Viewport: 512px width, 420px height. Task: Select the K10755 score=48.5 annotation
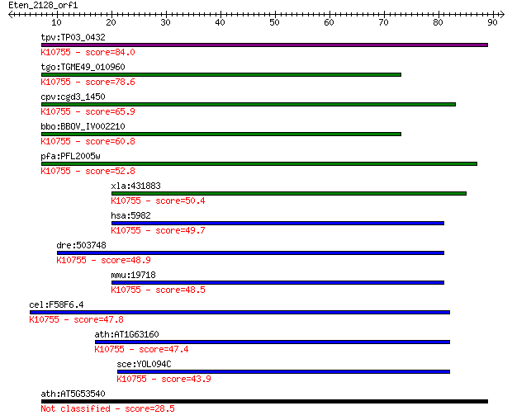[x=158, y=290]
